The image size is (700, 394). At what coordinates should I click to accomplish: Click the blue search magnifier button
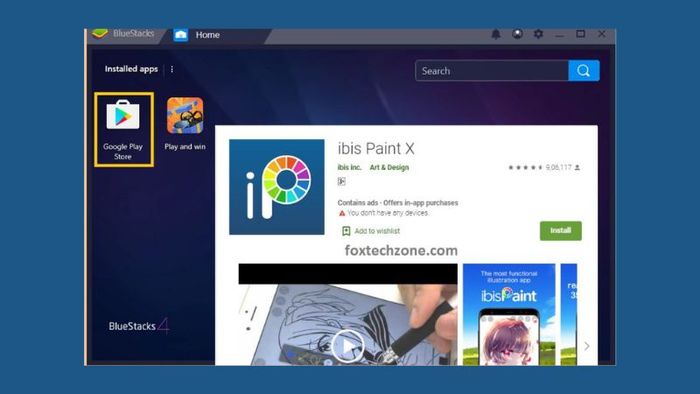[583, 71]
